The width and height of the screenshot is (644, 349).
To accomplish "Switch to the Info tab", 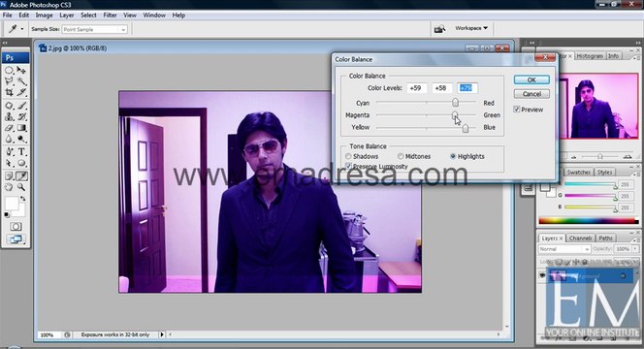I will coord(613,56).
